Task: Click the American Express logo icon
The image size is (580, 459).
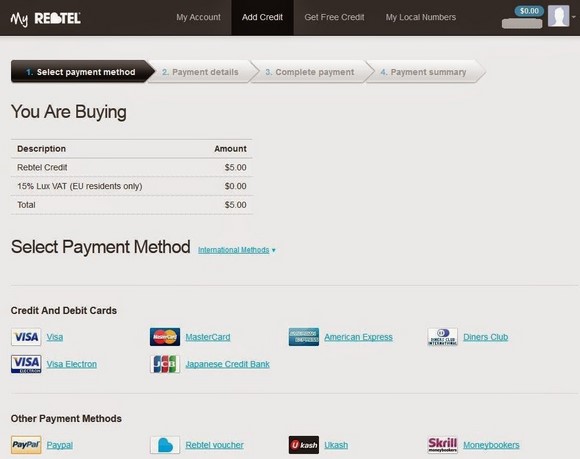Action: 304,337
